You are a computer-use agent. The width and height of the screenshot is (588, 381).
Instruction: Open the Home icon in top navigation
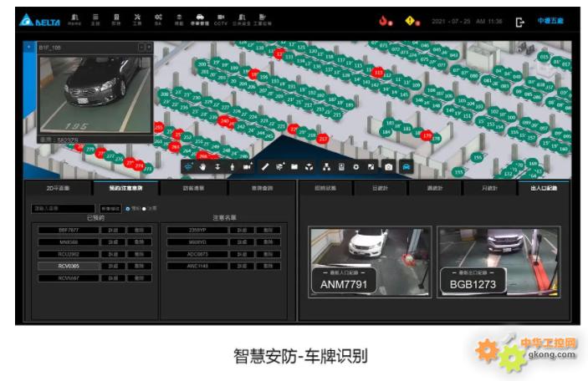(x=75, y=20)
